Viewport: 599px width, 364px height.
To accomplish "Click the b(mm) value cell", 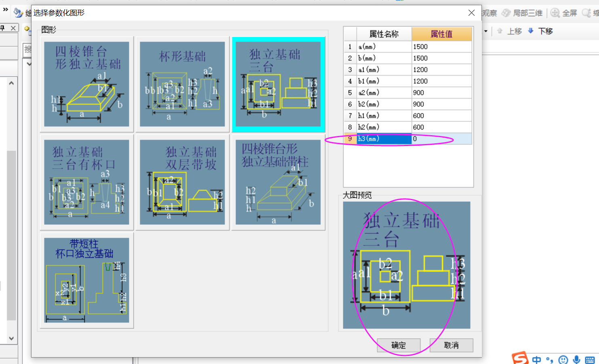I will click(441, 58).
